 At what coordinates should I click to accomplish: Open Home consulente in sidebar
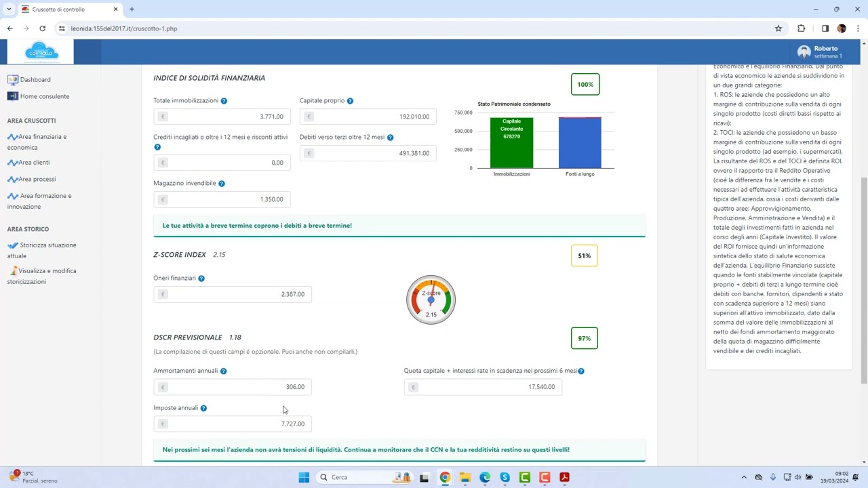(x=44, y=96)
